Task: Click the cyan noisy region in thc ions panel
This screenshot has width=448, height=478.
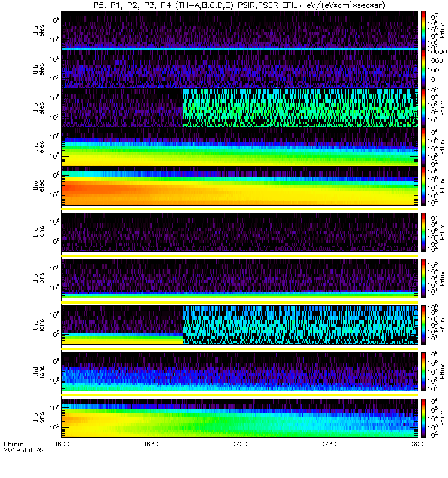Action: point(300,325)
